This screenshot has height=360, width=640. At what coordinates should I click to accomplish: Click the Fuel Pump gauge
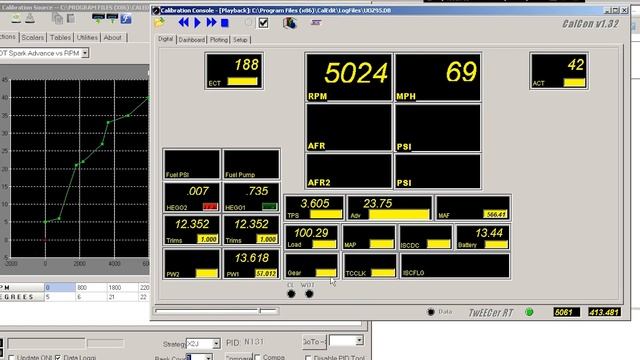(251, 164)
